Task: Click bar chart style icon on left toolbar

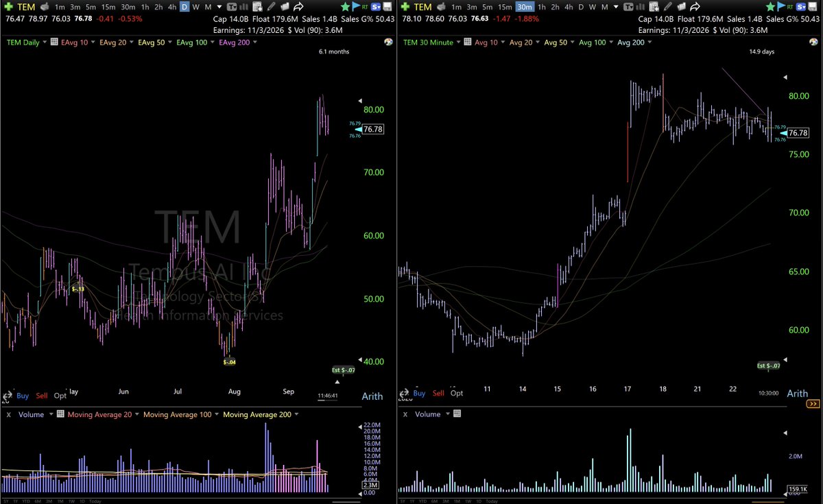Action: pyautogui.click(x=244, y=7)
